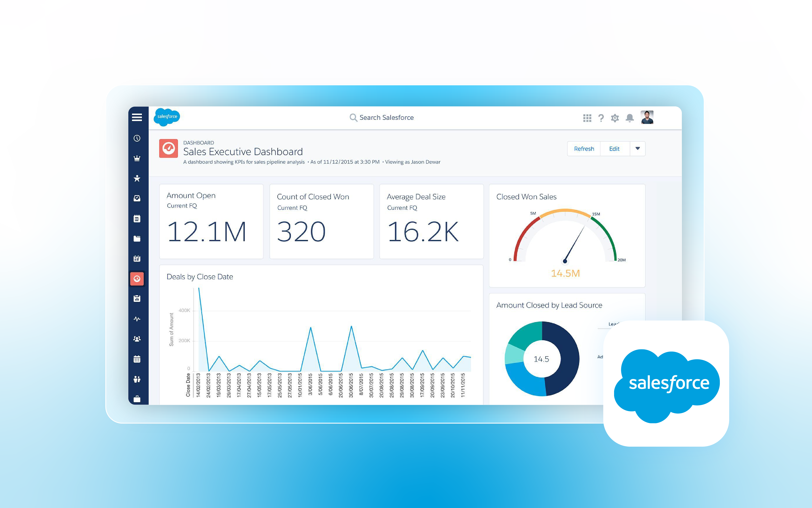812x508 pixels.
Task: Click the Deals by Close Date heading
Action: point(200,277)
